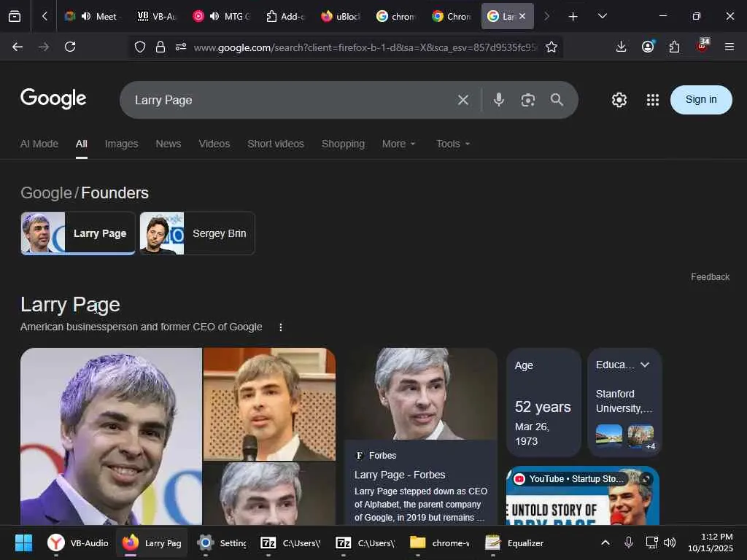
Task: Start voice search with microphone icon
Action: [499, 99]
